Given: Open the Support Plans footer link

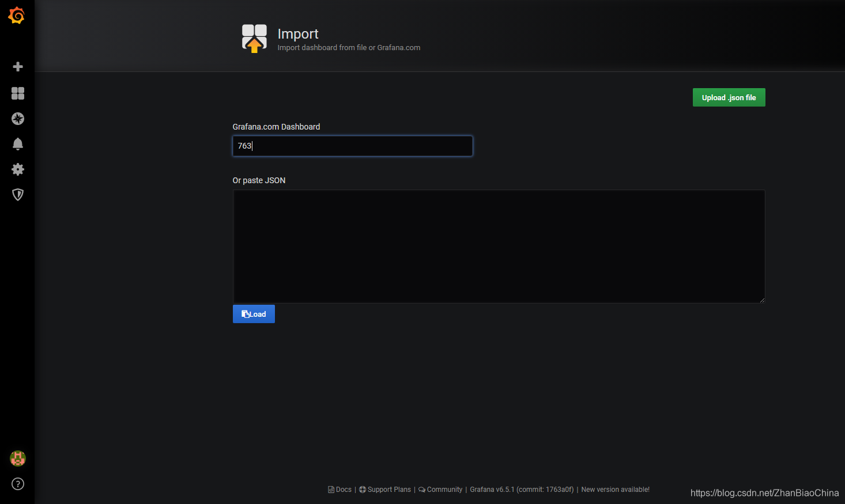Looking at the screenshot, I should click(385, 490).
